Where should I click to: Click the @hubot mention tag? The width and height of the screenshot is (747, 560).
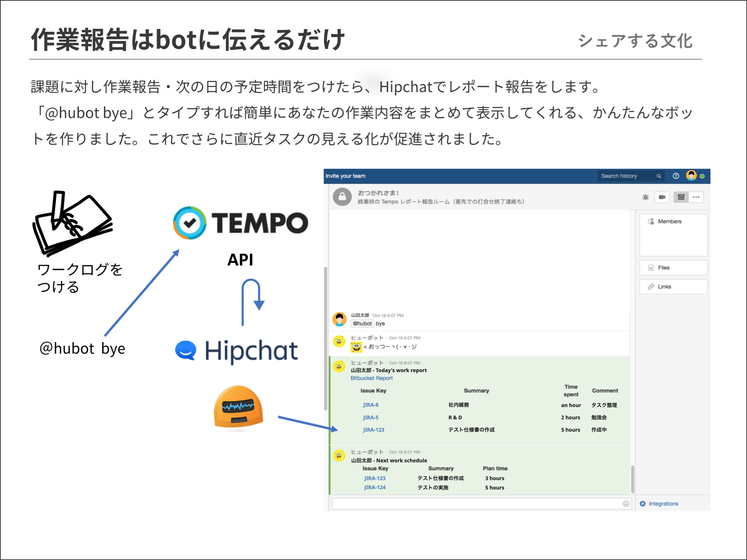[x=362, y=323]
